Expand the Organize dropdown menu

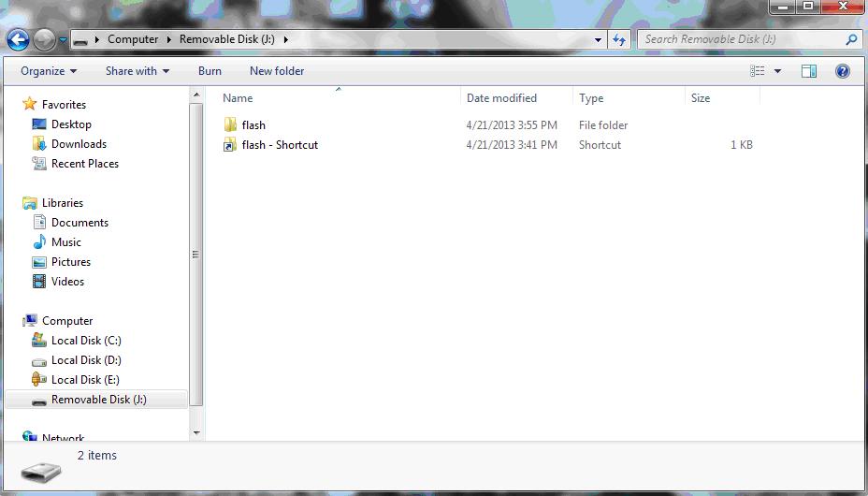point(49,71)
